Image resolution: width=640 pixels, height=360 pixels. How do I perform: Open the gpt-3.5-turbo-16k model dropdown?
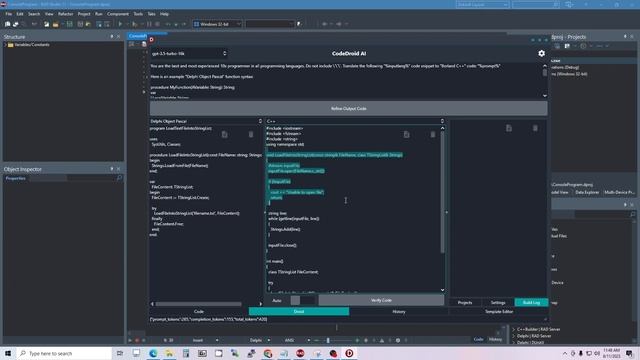[189, 53]
